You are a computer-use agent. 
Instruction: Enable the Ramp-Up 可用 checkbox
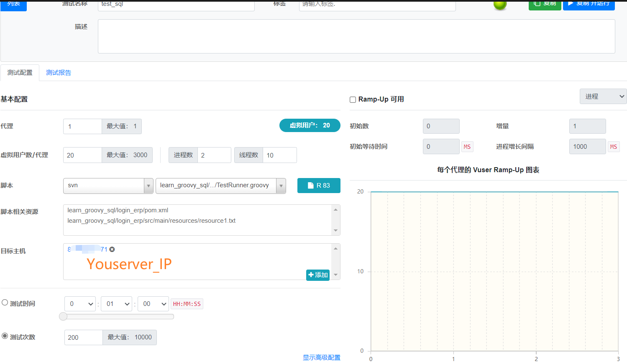pyautogui.click(x=353, y=99)
